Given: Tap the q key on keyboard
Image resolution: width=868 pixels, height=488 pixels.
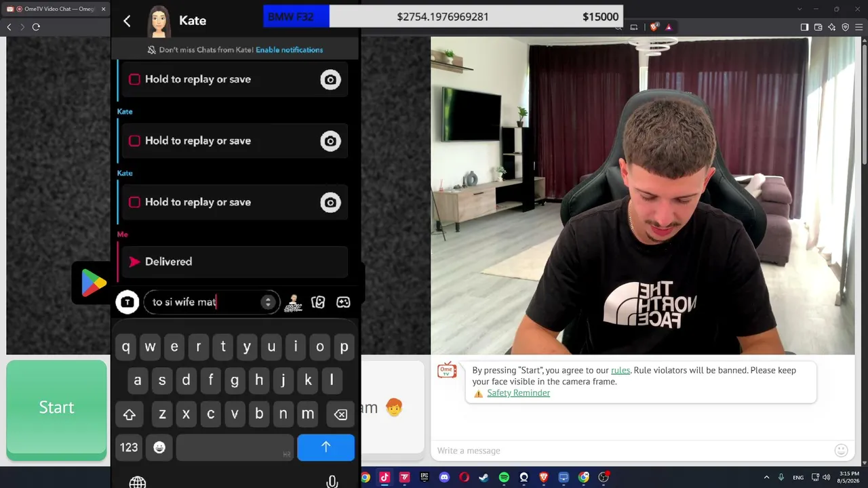Looking at the screenshot, I should (126, 347).
